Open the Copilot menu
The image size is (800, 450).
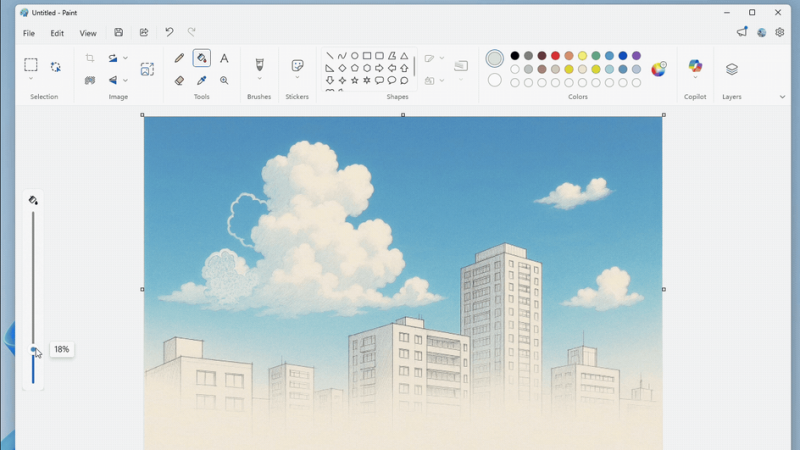pyautogui.click(x=695, y=66)
